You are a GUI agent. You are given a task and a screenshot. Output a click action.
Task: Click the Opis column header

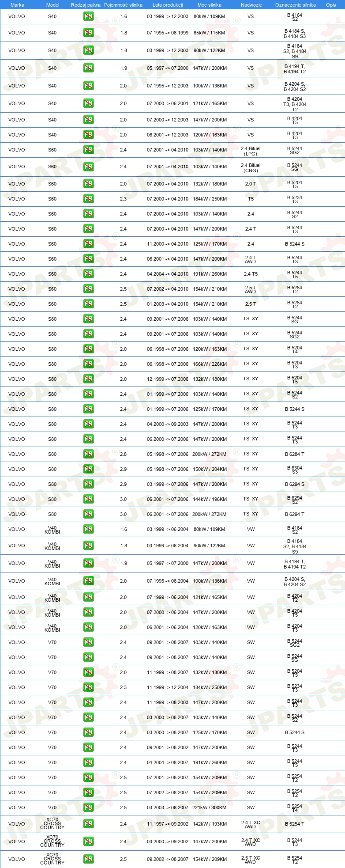coord(331,5)
